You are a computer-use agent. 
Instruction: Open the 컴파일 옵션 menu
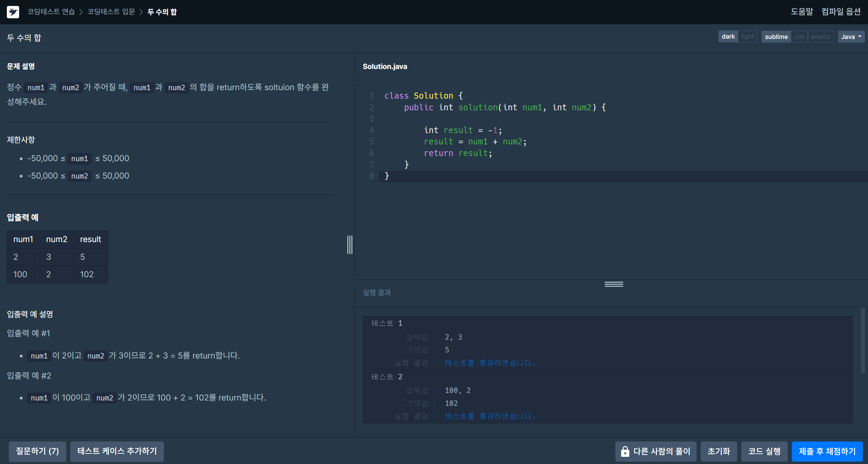coord(841,12)
